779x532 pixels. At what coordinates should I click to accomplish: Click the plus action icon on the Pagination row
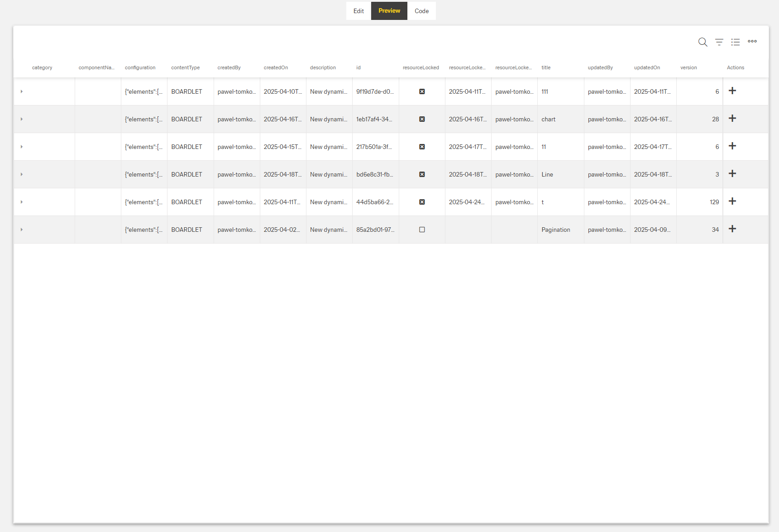(732, 229)
